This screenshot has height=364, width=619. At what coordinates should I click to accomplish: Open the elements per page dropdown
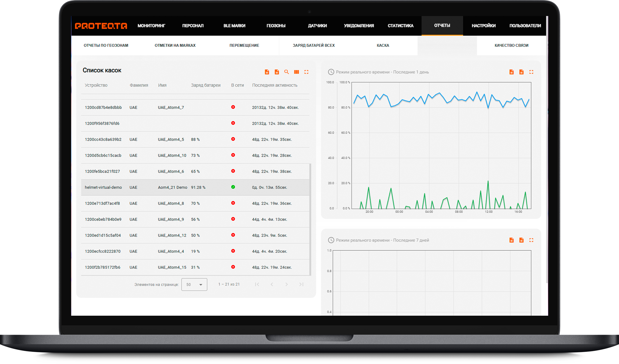[194, 284]
